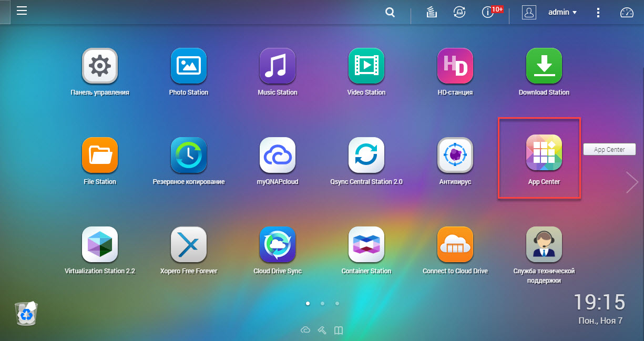
Task: Switch to the first desktop page dot
Action: pyautogui.click(x=308, y=303)
